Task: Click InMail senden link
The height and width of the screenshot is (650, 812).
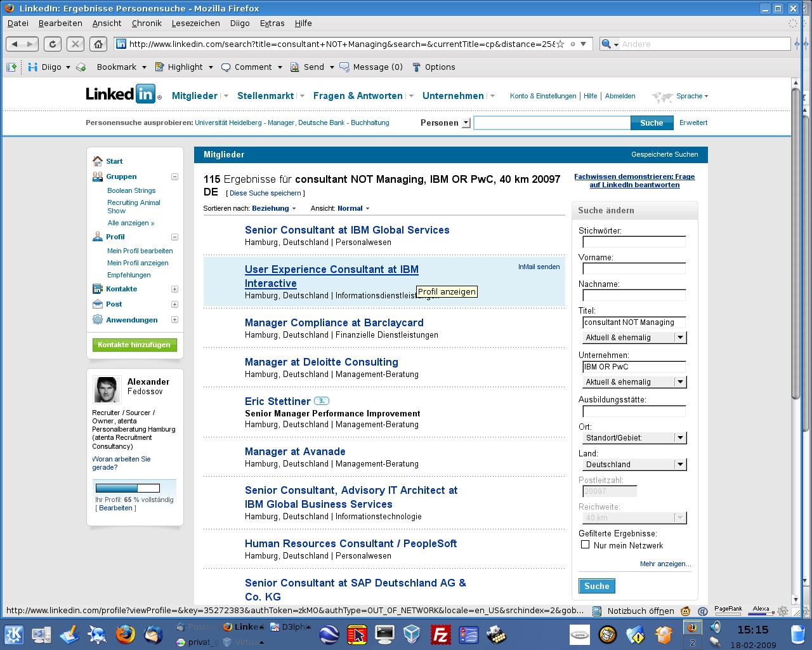Action: pyautogui.click(x=539, y=267)
